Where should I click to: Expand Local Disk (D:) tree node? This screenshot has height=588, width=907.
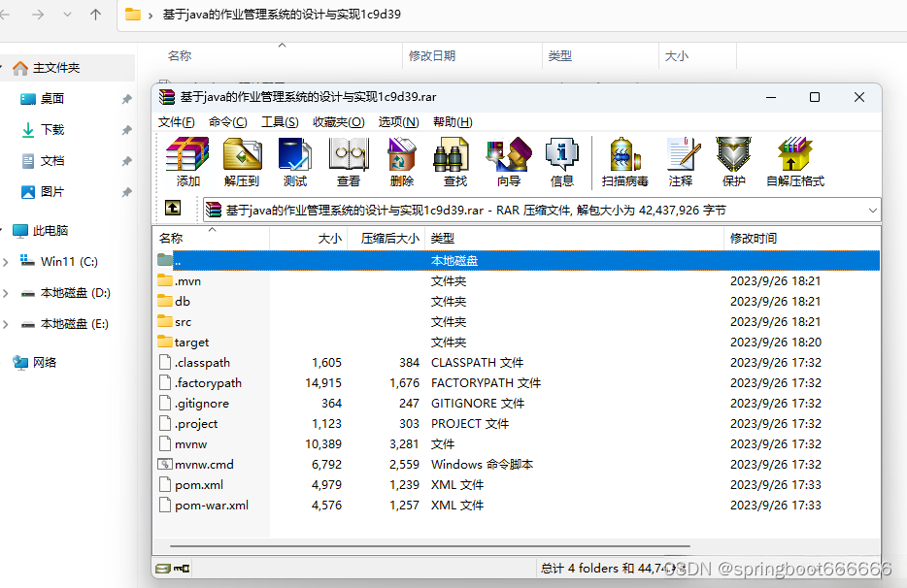click(6, 293)
